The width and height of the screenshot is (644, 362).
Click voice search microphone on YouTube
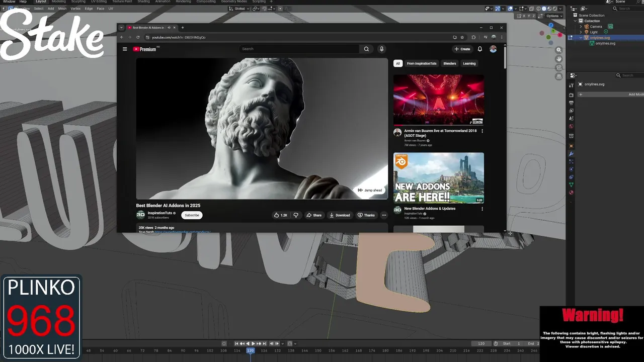381,49
